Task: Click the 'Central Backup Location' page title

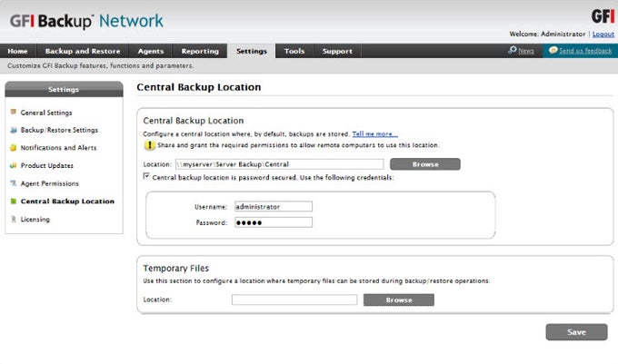Action: tap(199, 87)
